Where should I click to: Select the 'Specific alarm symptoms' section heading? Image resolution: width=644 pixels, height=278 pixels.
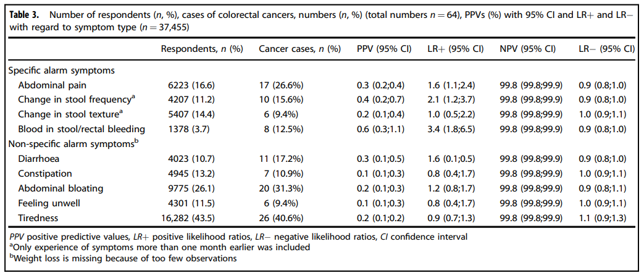61,70
